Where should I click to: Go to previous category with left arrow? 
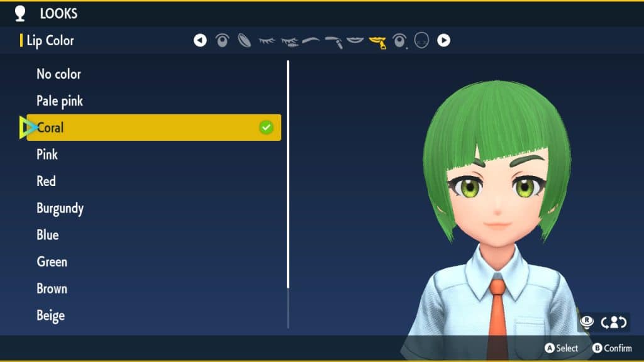pos(200,40)
